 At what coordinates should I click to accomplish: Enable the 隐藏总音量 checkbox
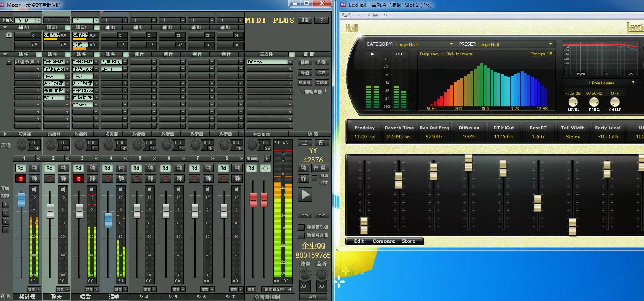301,236
